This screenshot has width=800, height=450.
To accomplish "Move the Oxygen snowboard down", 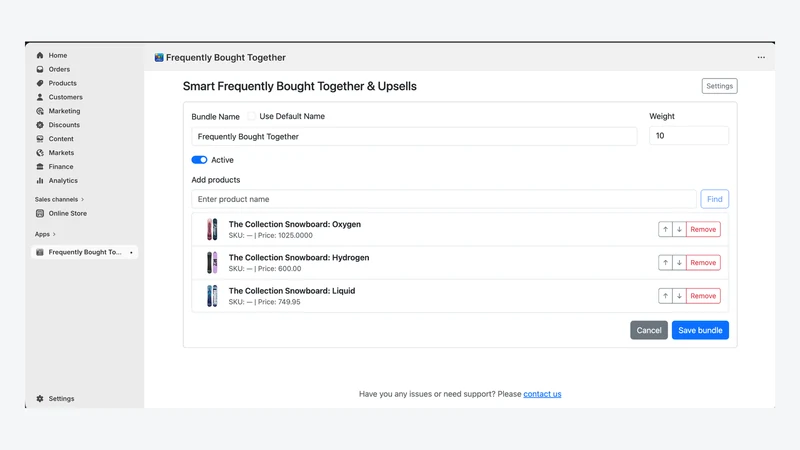I will point(679,230).
